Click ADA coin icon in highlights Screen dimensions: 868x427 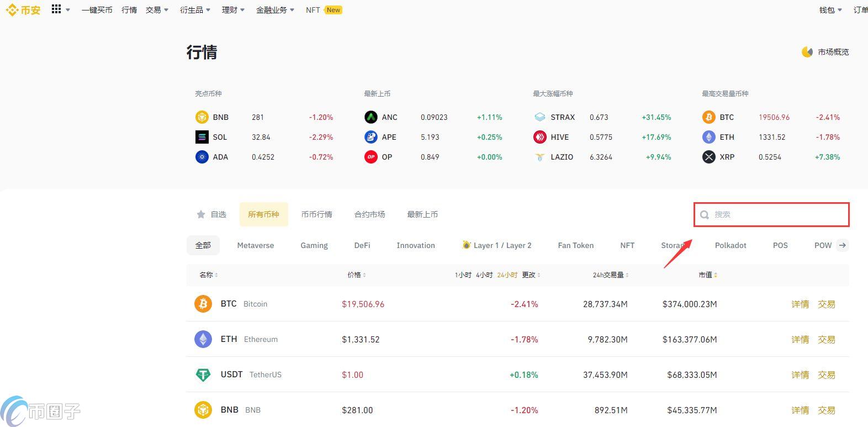[202, 157]
